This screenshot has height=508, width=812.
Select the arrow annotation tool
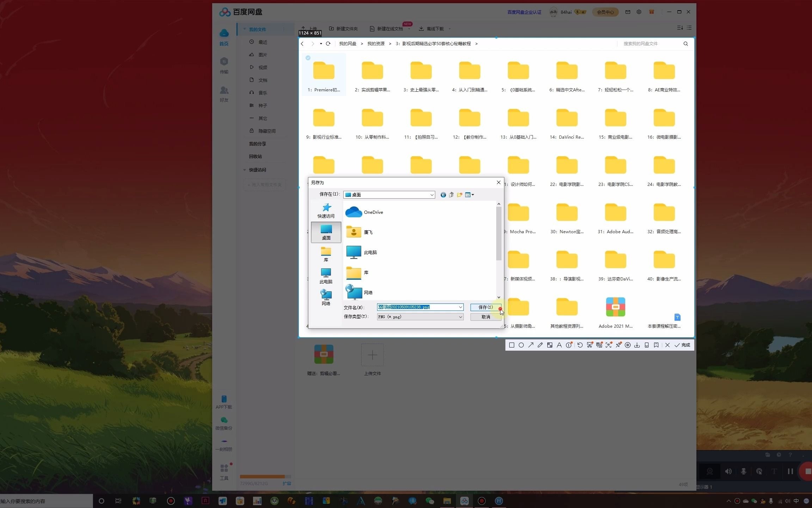point(531,345)
